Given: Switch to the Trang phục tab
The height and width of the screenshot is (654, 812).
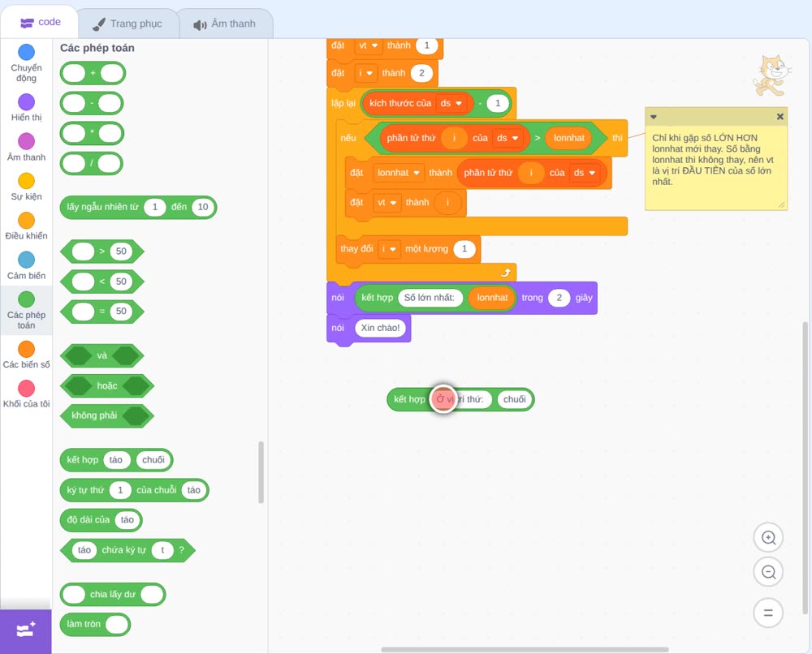Looking at the screenshot, I should click(x=128, y=24).
